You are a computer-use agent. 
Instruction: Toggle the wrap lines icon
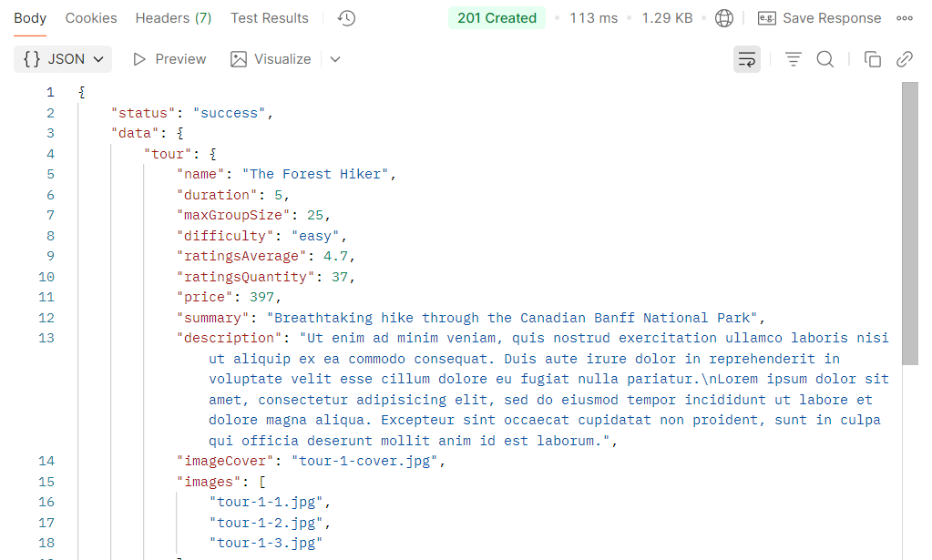click(747, 59)
